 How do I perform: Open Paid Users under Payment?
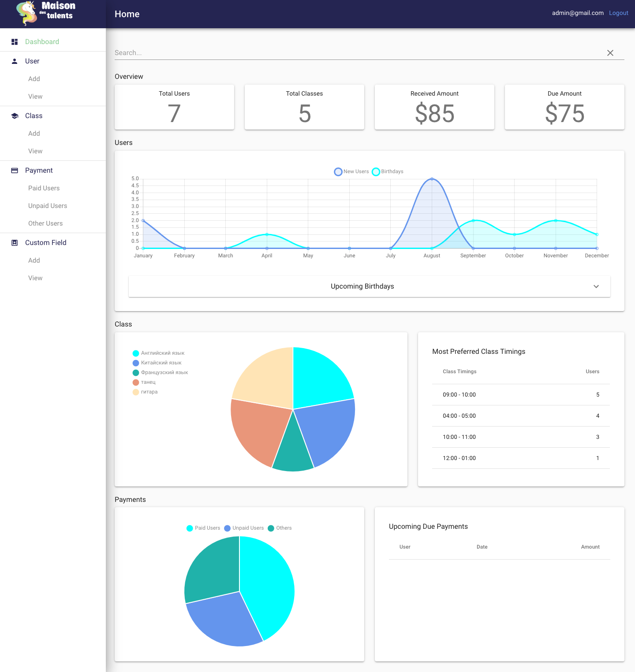point(44,188)
